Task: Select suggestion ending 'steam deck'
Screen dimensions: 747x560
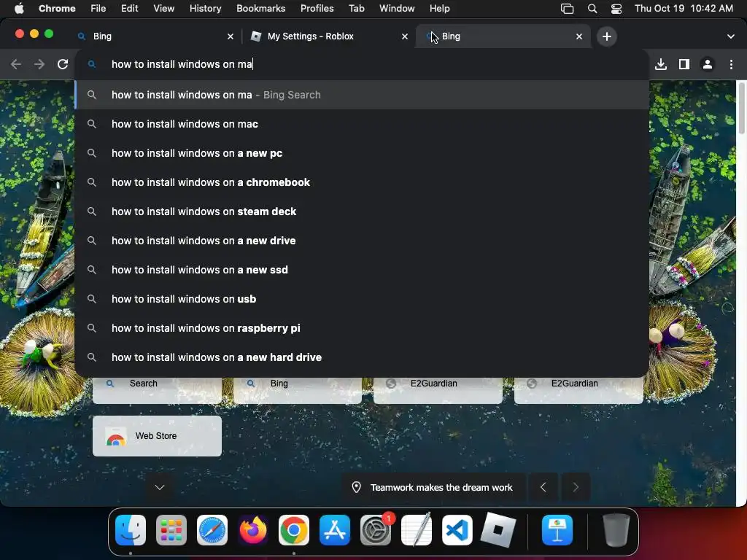Action: (x=362, y=211)
